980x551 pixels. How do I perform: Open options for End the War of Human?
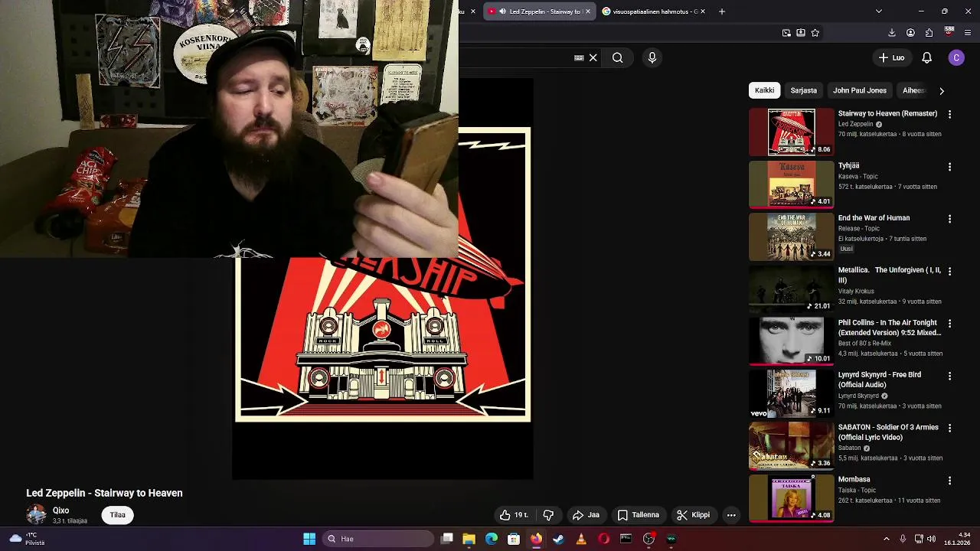coord(949,219)
